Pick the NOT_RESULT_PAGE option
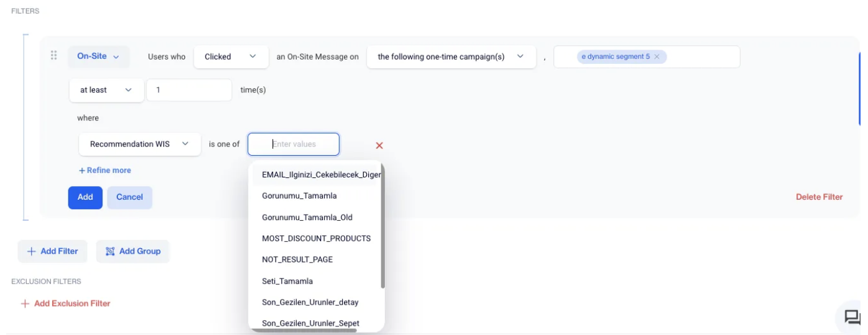This screenshot has height=335, width=868. tap(297, 259)
